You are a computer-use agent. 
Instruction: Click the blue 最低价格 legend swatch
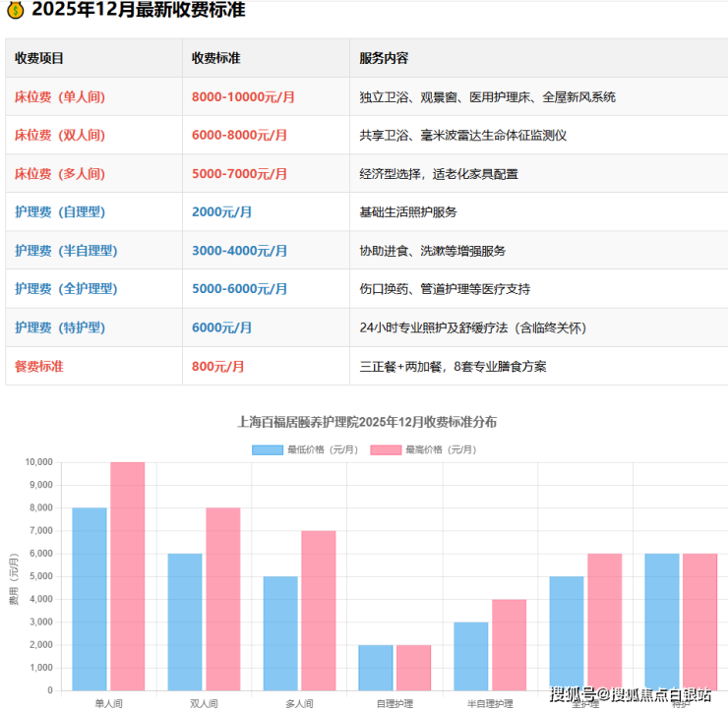coord(268,449)
